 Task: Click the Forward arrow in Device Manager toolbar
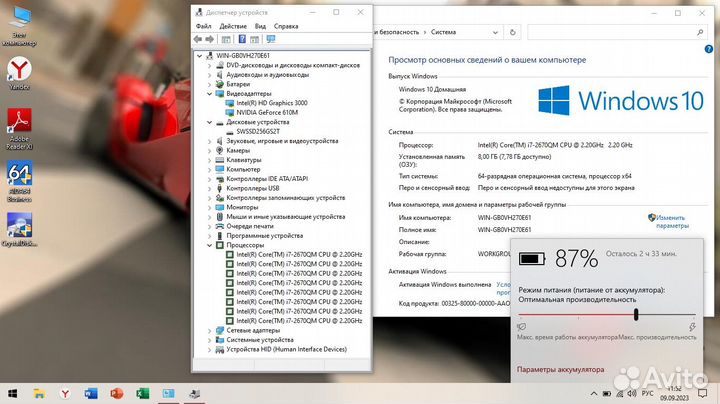210,39
